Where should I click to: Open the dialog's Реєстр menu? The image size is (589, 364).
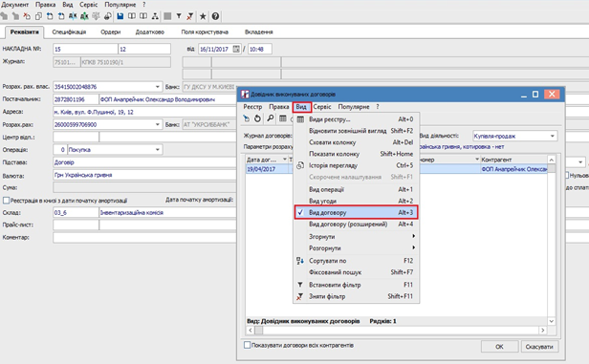[252, 107]
